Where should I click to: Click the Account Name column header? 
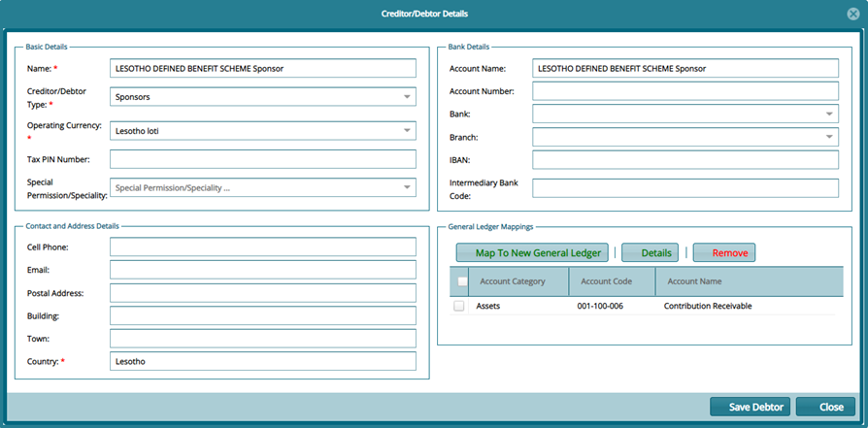(750, 281)
